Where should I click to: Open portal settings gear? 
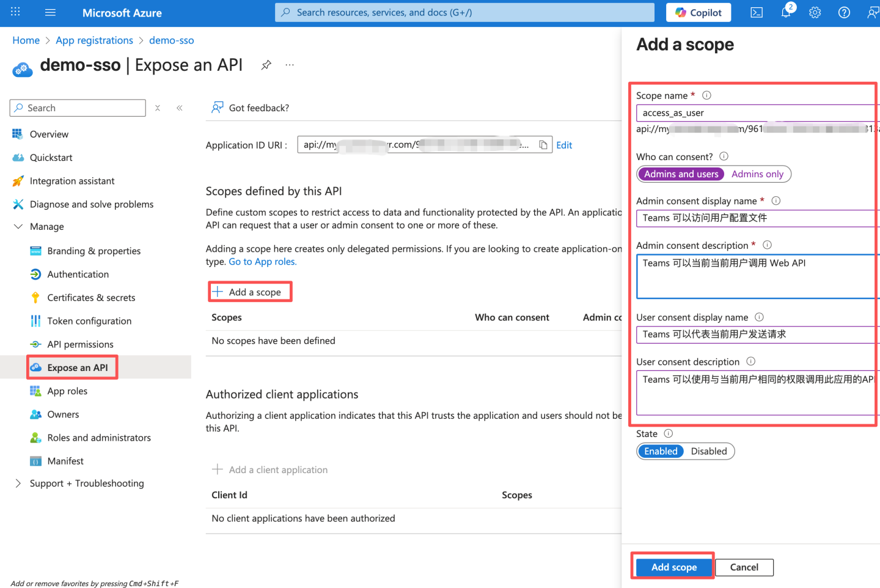(815, 12)
